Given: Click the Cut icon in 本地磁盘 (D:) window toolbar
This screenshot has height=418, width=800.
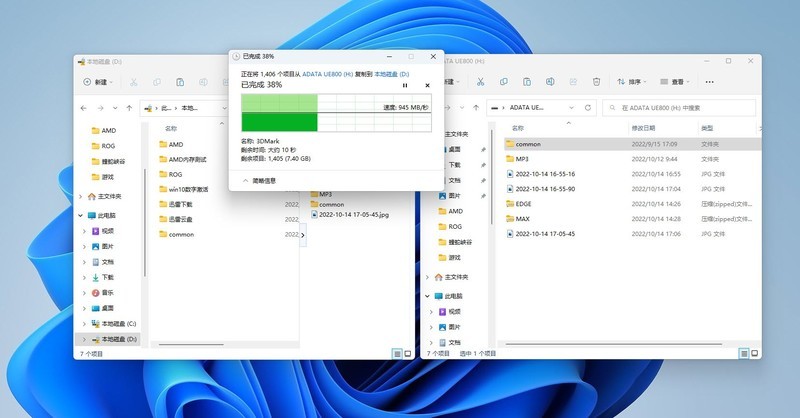Looking at the screenshot, I should (134, 82).
